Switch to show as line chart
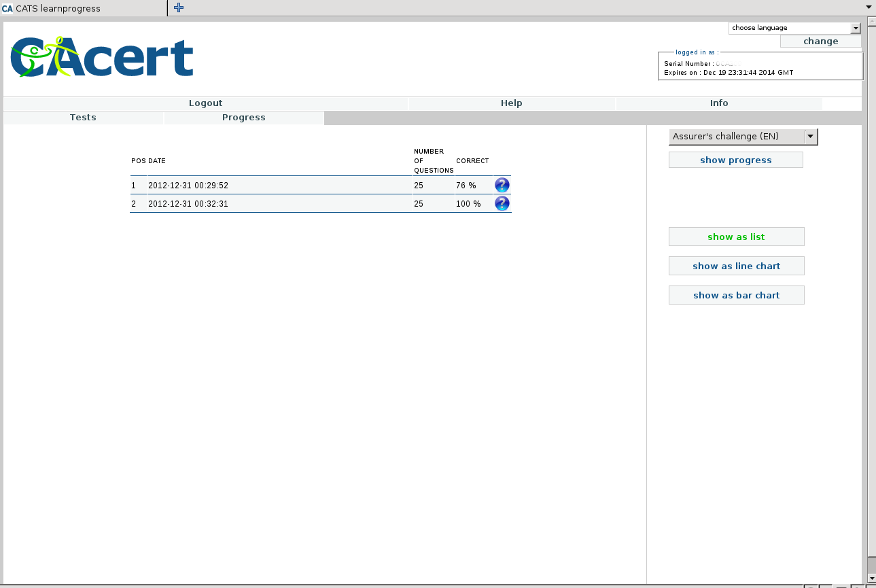 coord(736,266)
